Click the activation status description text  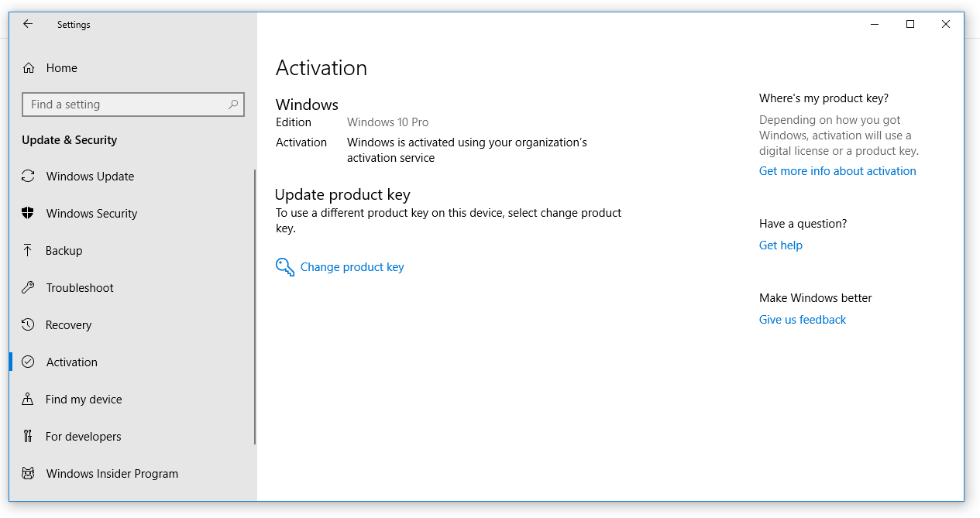point(467,150)
